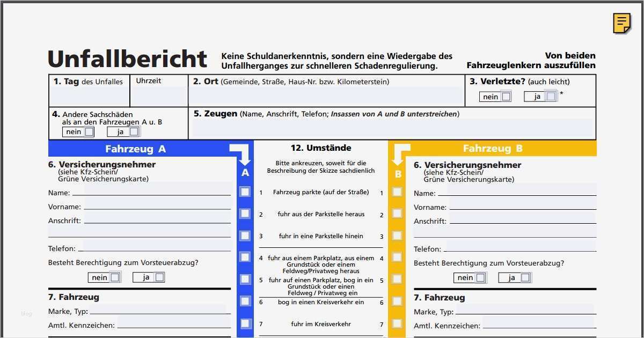Click the Anschrift field under Fahrzeug A
Screen dimensions: 644x338
pos(157,218)
